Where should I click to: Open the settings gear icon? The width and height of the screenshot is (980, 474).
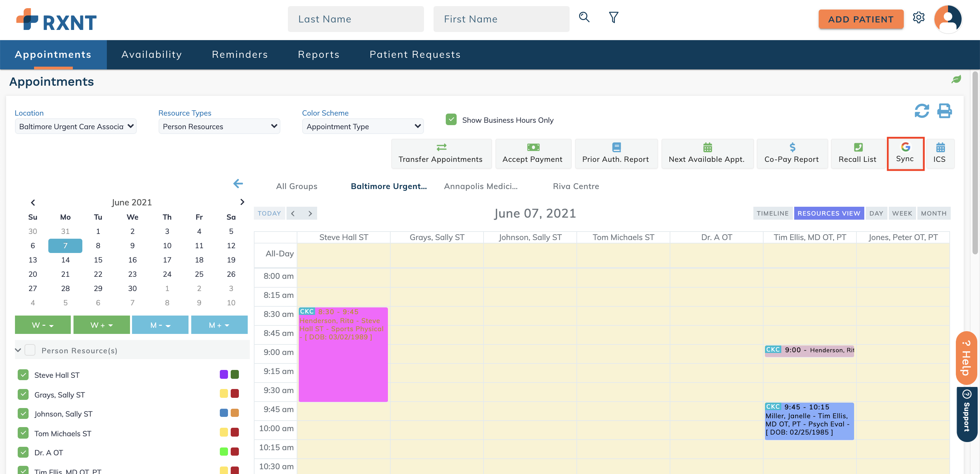[918, 17]
